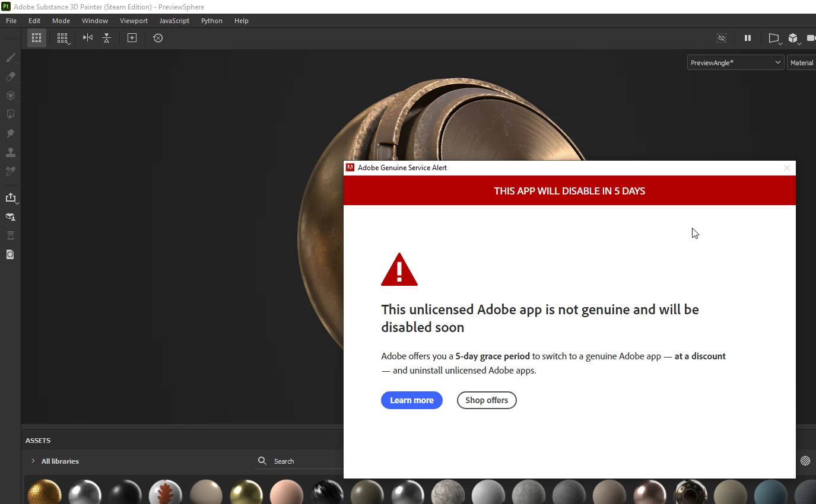Image resolution: width=816 pixels, height=504 pixels.
Task: Open the PreviewAngle camera dropdown
Action: 736,62
